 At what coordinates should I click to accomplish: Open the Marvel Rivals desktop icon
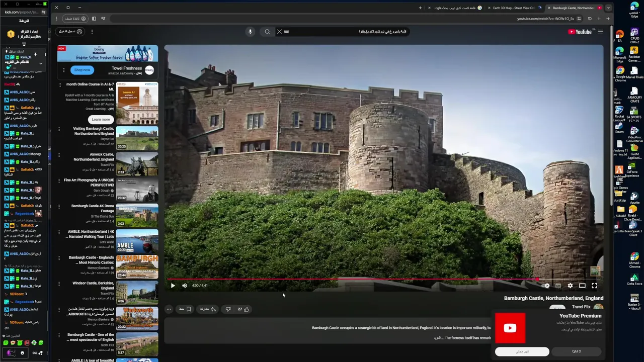(x=634, y=73)
